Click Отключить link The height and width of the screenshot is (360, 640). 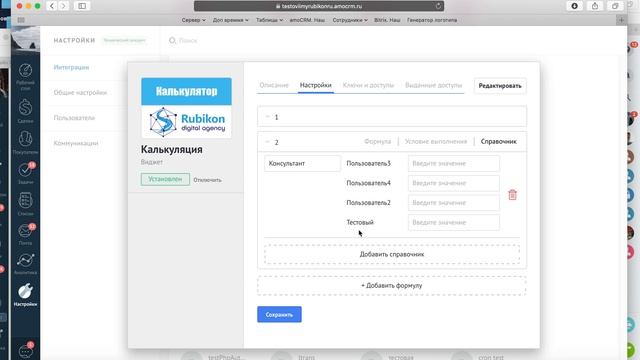pyautogui.click(x=207, y=180)
